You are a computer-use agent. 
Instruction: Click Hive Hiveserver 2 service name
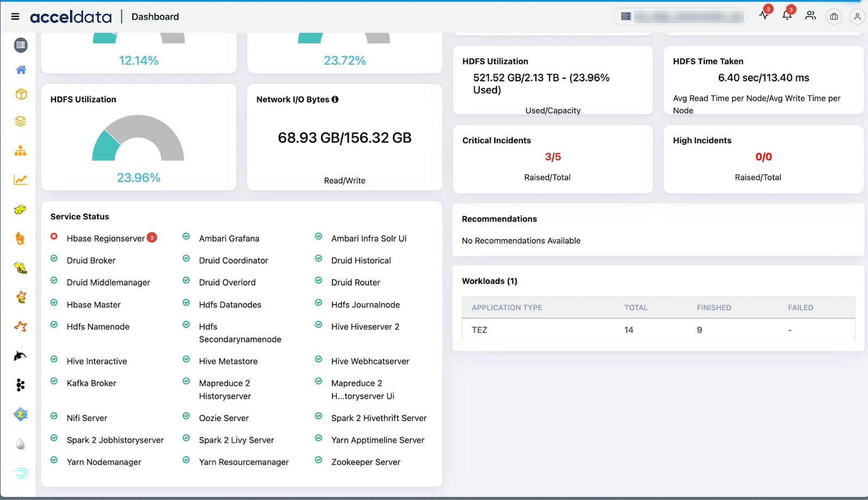click(366, 326)
